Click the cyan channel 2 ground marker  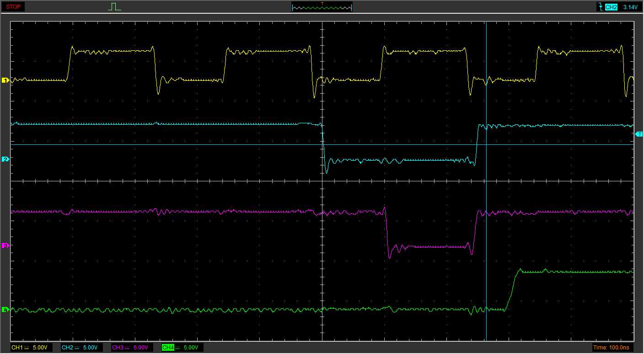[5, 159]
